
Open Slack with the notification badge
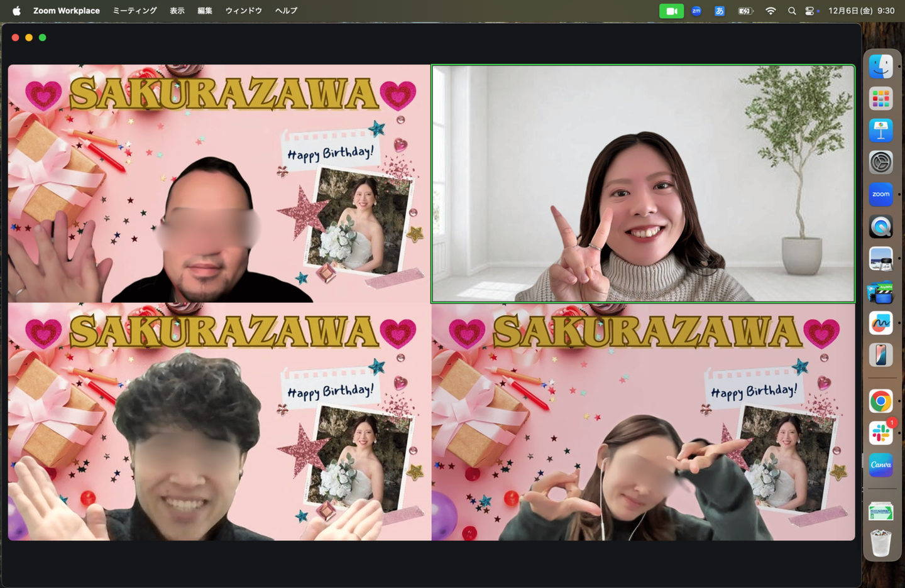880,433
